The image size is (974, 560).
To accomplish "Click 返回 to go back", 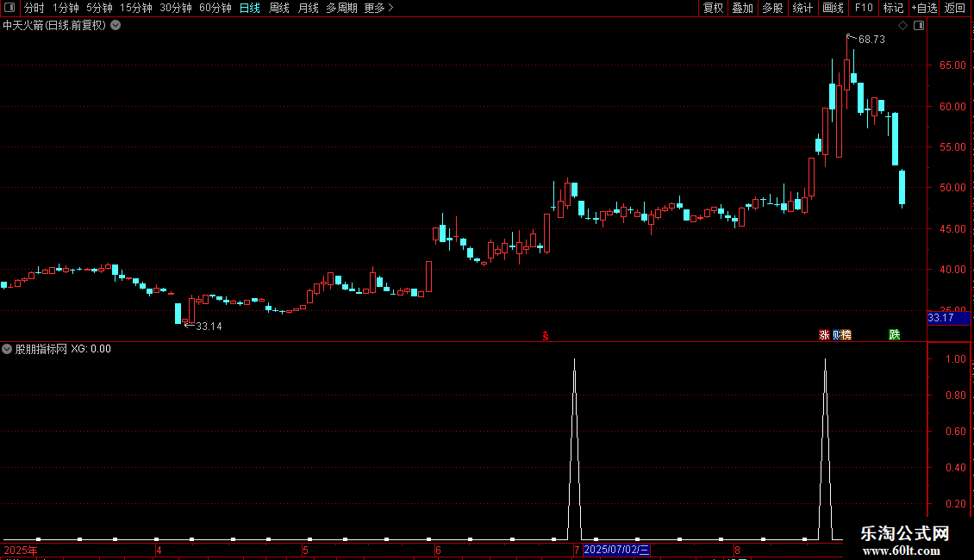I will (955, 8).
